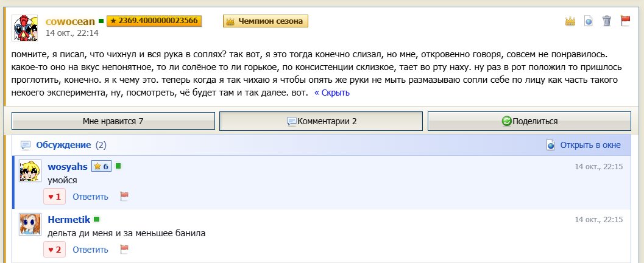Select the comment text умойся
The width and height of the screenshot is (644, 263).
(62, 180)
